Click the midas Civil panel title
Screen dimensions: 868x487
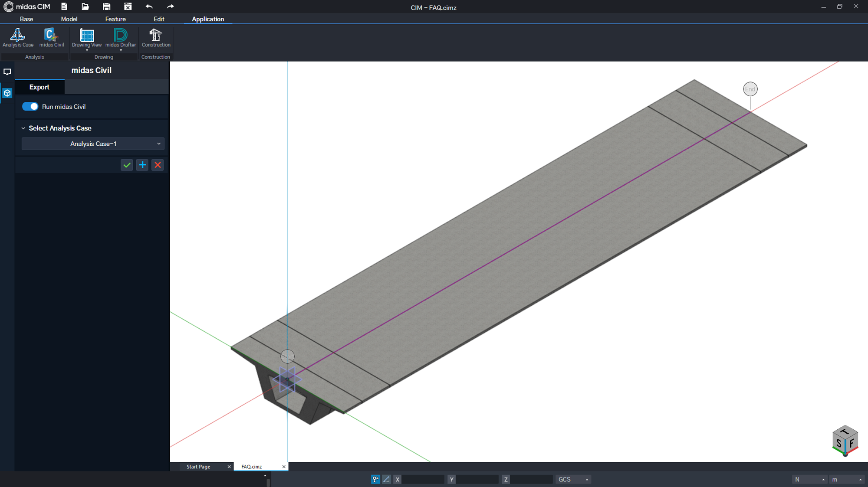point(92,70)
